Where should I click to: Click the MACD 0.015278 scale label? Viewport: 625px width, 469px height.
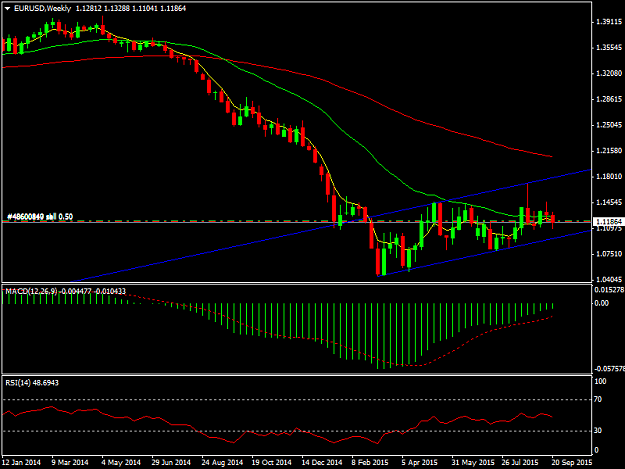pyautogui.click(x=609, y=290)
